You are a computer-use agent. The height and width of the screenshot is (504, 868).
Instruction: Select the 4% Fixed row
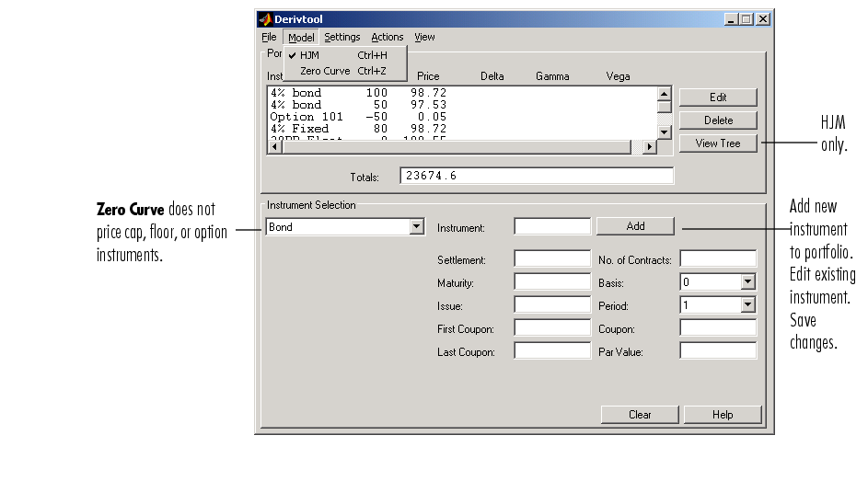coord(462,129)
